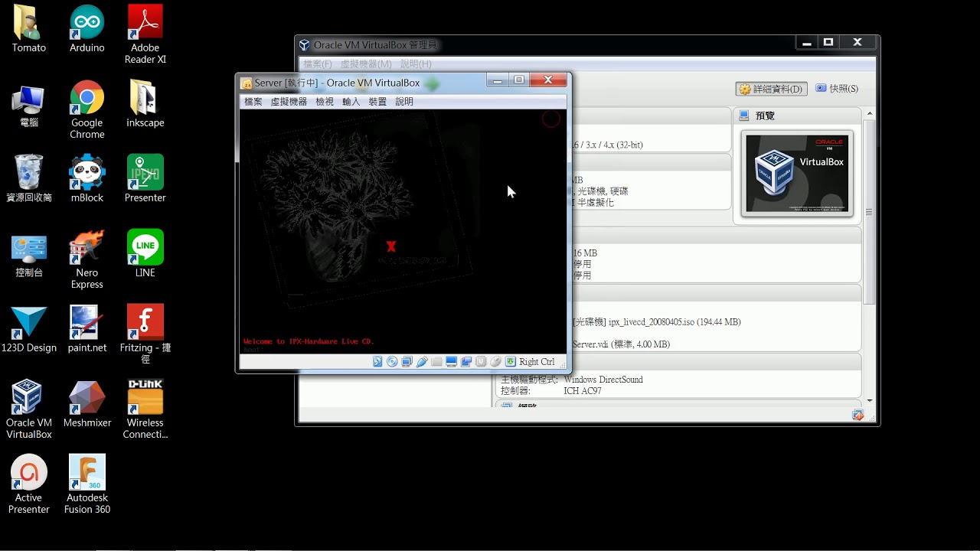Viewport: 980px width, 551px height.
Task: Open 虛擬機器(M) menu in VirtualBox Manager window
Action: point(366,64)
